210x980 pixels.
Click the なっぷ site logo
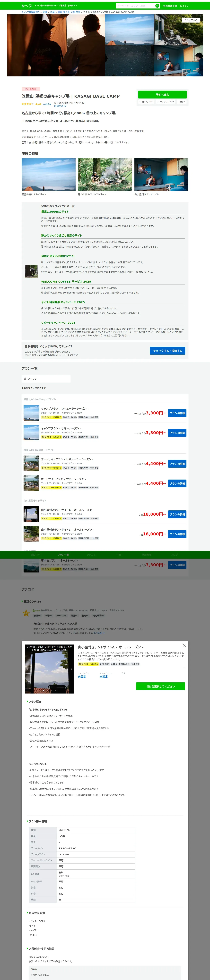(27, 6)
